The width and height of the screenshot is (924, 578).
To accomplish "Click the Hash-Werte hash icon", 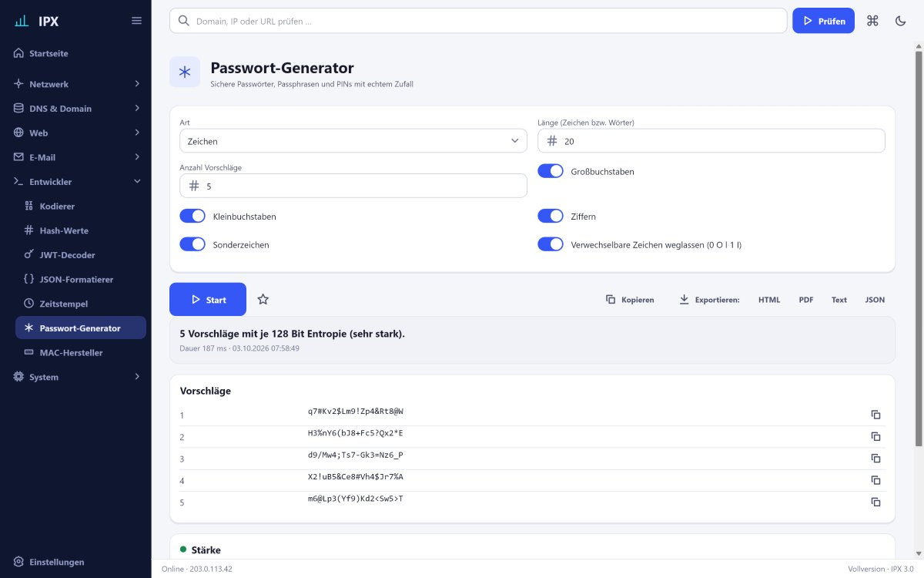I will click(29, 230).
